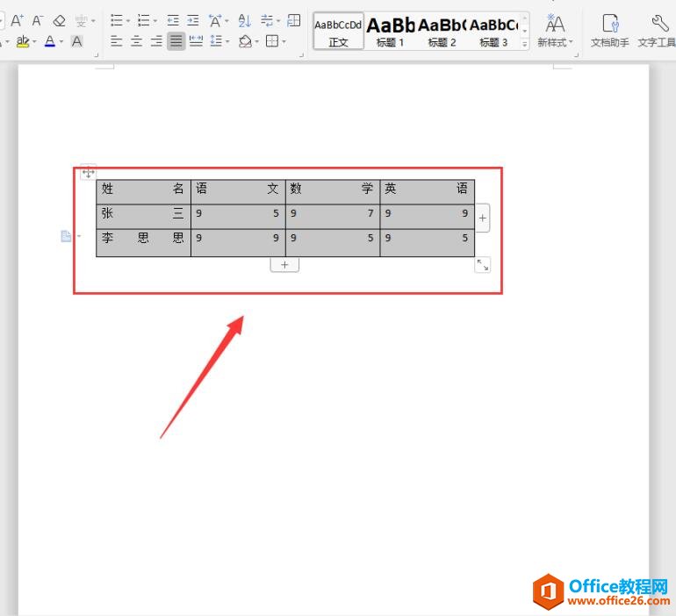The height and width of the screenshot is (616, 676).
Task: Click the document outline icon in margin
Action: pos(66,236)
